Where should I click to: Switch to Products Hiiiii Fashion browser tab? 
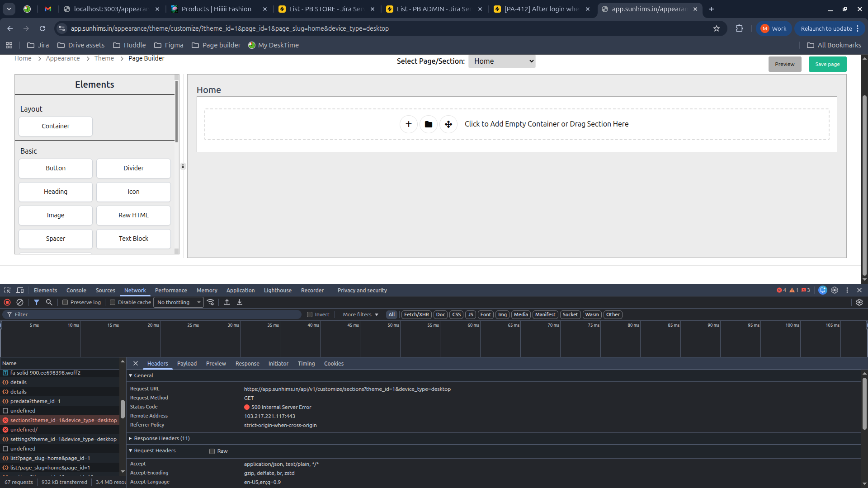(219, 9)
